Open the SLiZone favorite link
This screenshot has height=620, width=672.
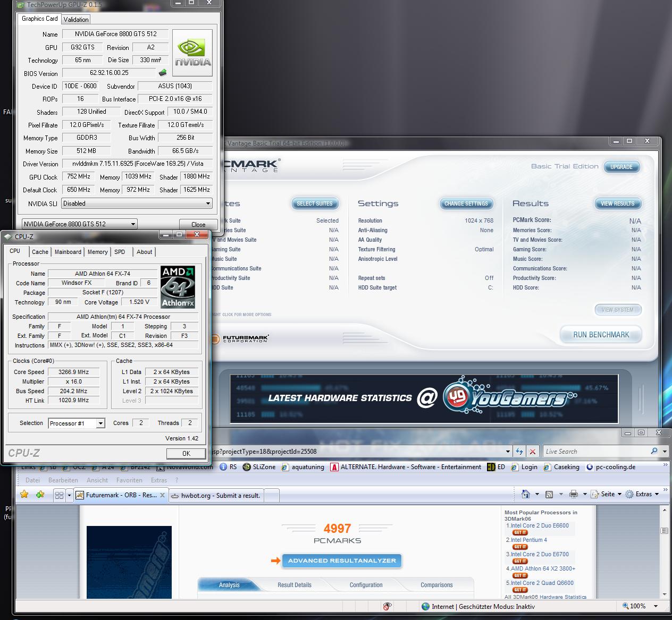pyautogui.click(x=259, y=467)
